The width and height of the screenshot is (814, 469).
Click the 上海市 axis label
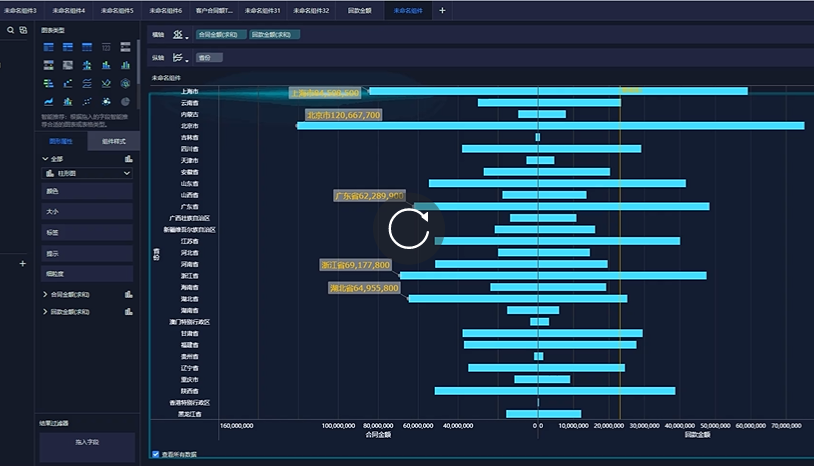tap(189, 91)
